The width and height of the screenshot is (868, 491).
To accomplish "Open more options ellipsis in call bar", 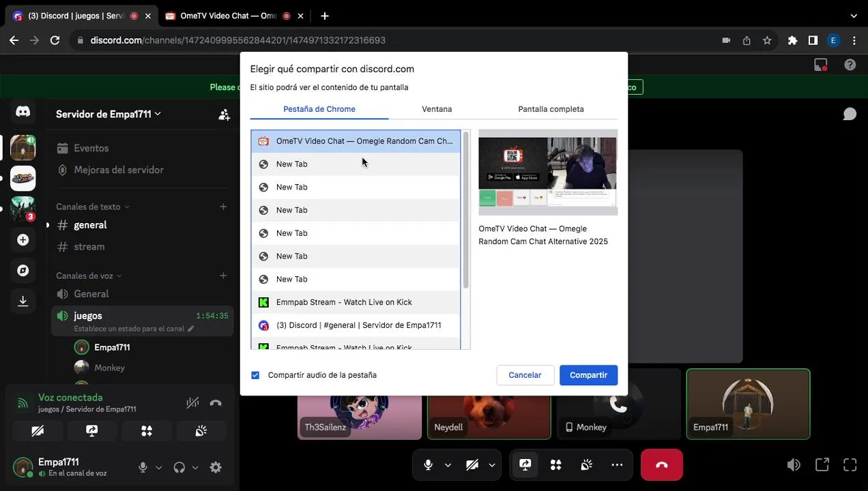I will coord(617,465).
